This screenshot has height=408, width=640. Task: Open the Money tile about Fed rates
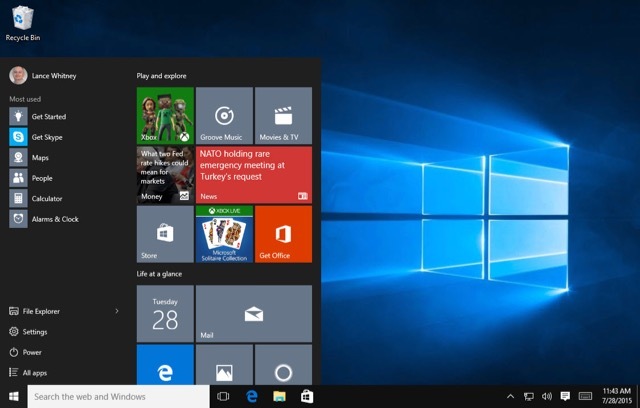165,175
